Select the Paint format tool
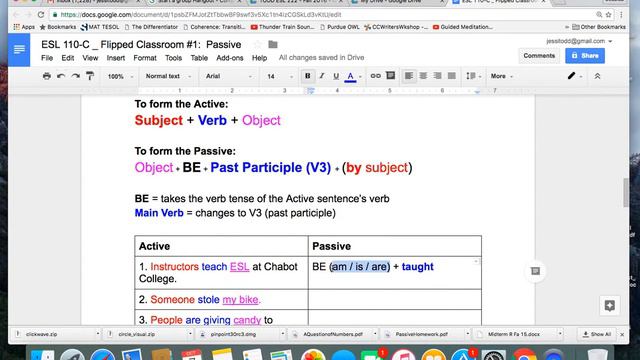 pyautogui.click(x=90, y=76)
